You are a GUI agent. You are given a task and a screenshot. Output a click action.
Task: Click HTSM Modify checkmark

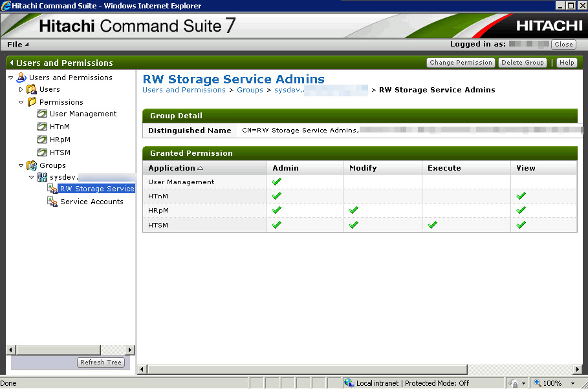[x=353, y=225]
